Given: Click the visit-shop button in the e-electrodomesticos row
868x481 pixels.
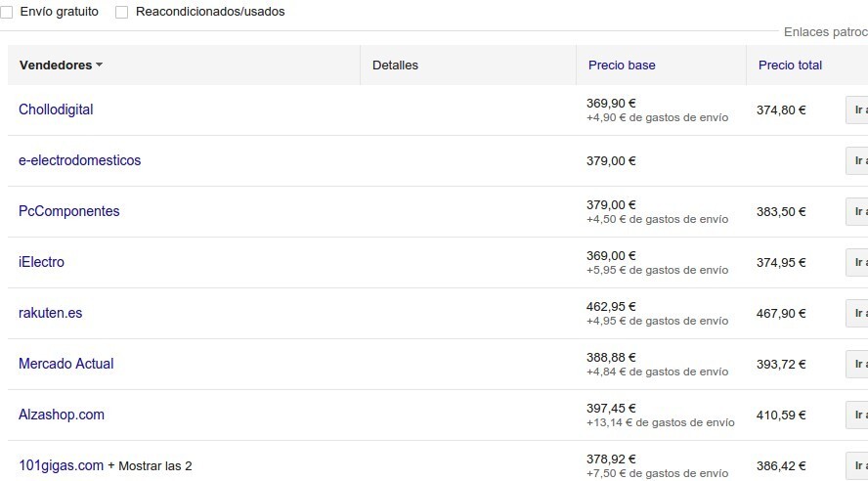Looking at the screenshot, I should pos(857,160).
